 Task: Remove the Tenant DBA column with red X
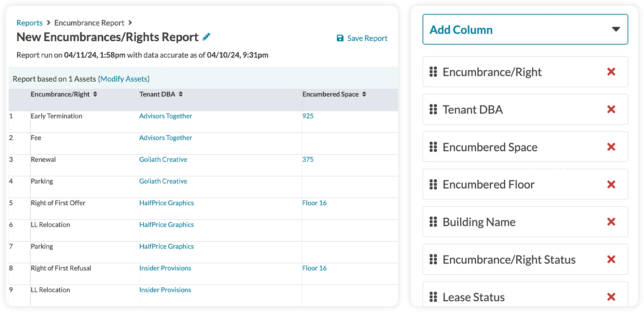coord(611,109)
